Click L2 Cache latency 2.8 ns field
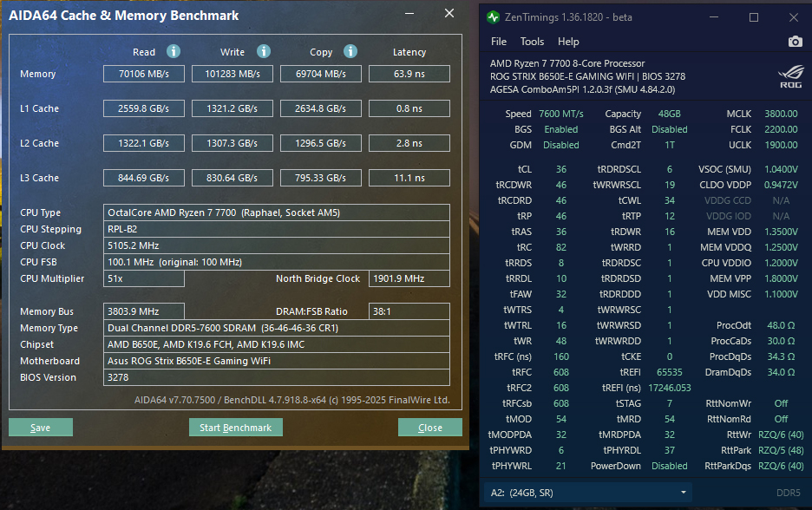 coord(409,143)
